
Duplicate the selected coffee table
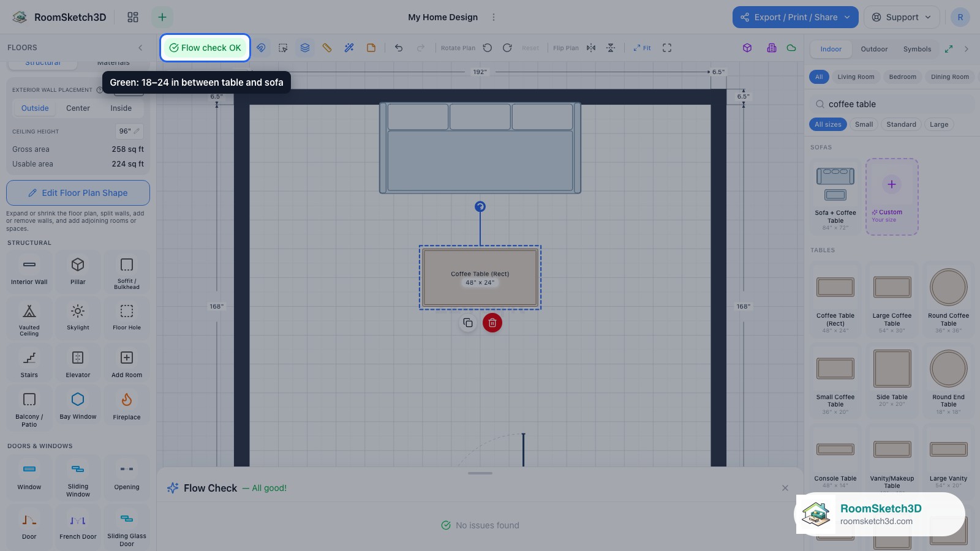(x=468, y=323)
